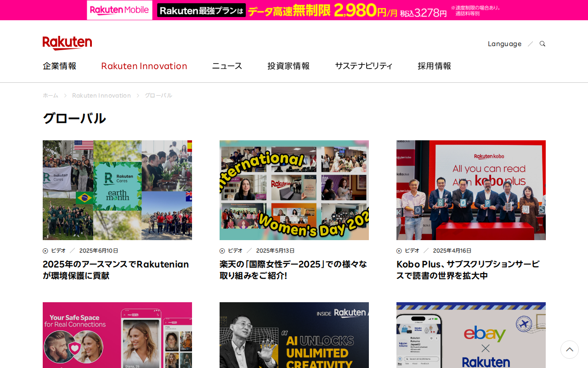
Task: Open the Earth Month article thumbnail
Action: tap(117, 190)
